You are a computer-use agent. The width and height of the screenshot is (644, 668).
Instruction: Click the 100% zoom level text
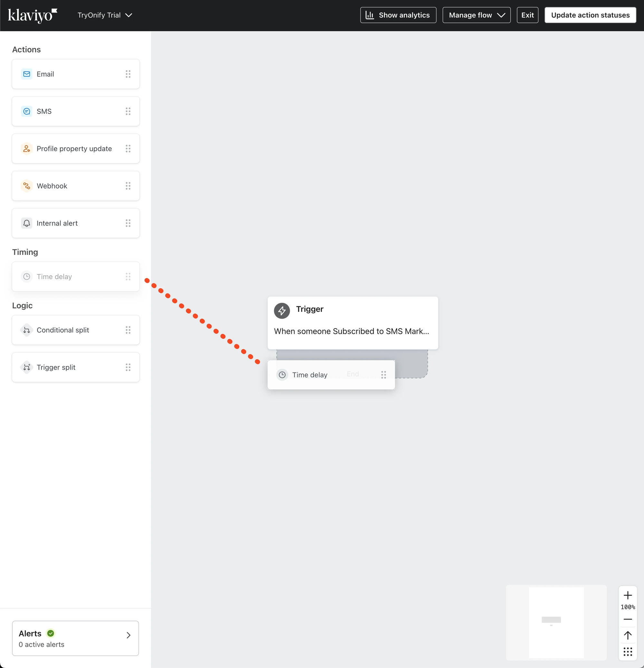coord(628,607)
